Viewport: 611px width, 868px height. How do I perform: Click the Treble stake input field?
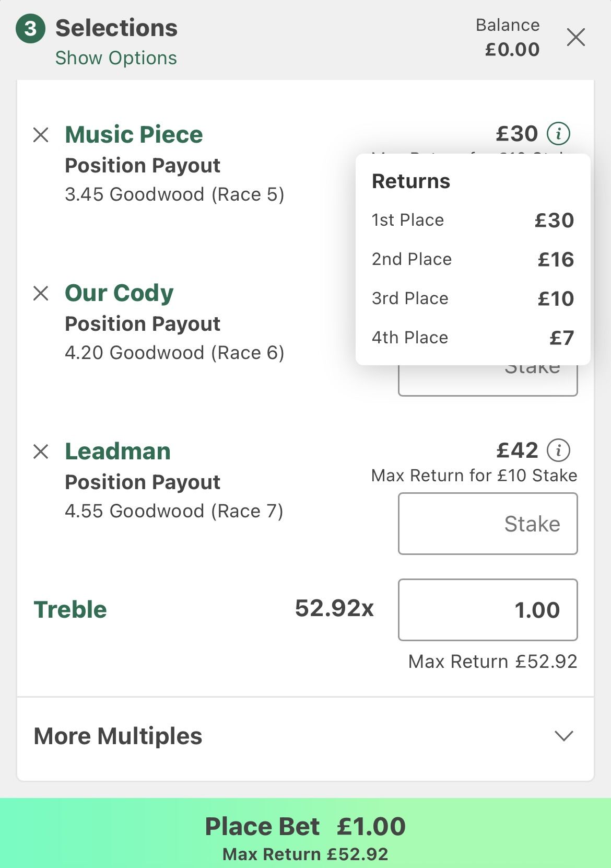pos(487,609)
